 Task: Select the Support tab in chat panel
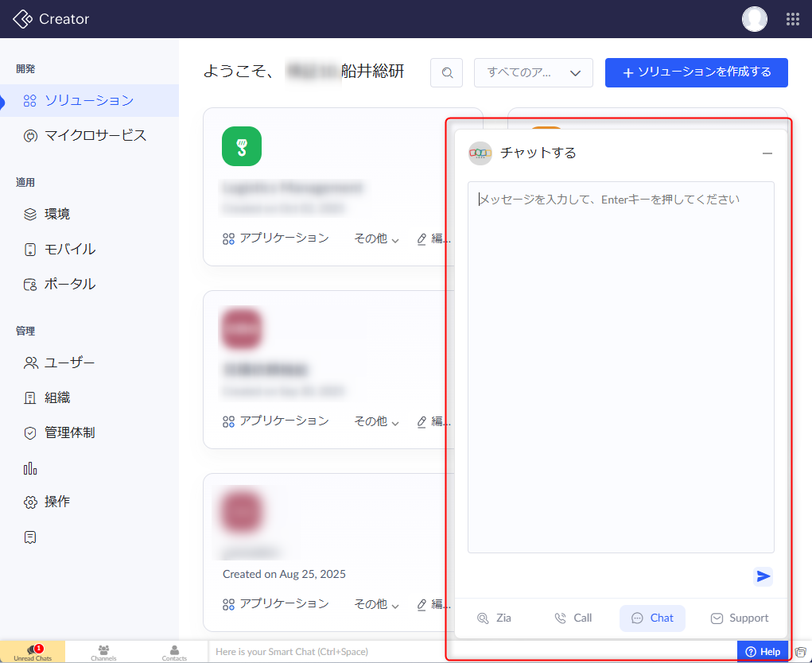(x=740, y=618)
